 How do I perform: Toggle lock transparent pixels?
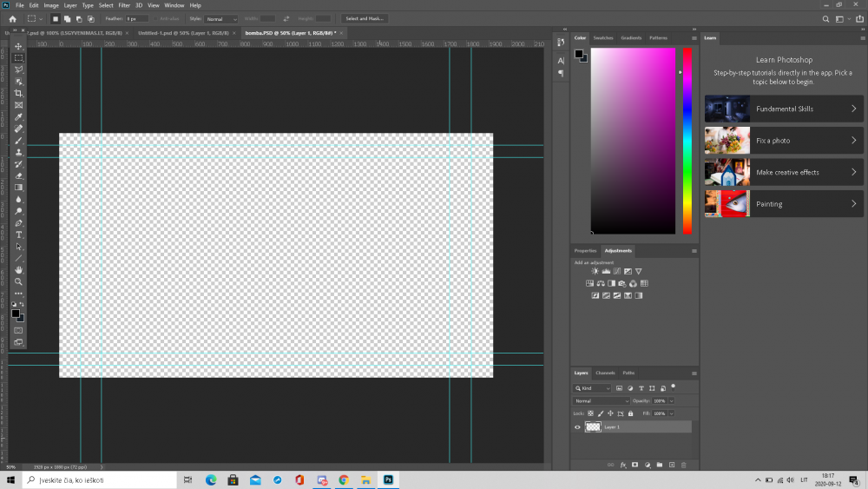590,413
